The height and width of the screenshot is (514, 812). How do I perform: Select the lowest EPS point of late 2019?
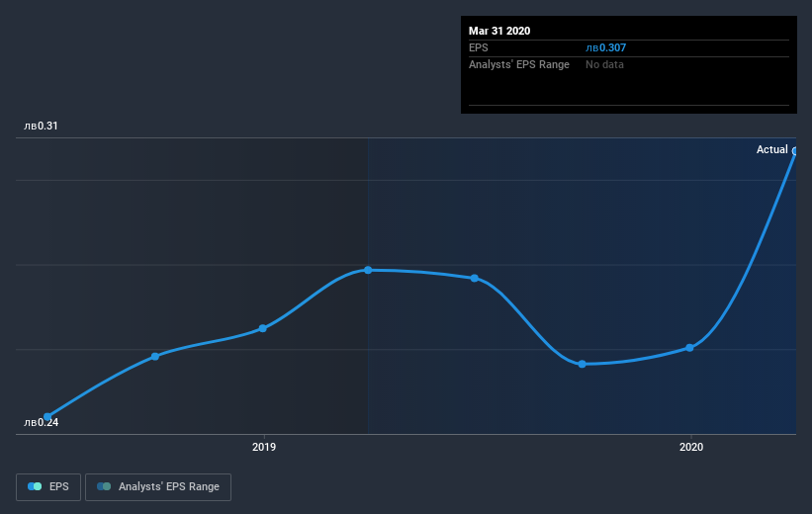point(583,364)
